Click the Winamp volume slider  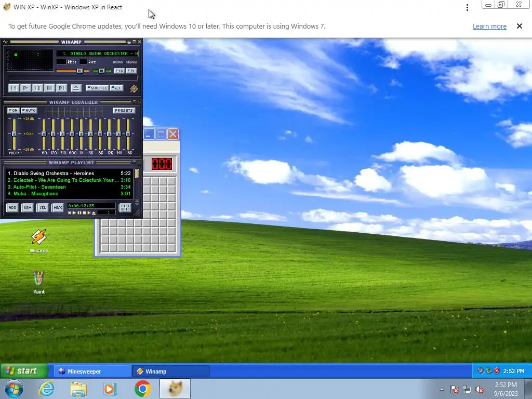(x=73, y=71)
